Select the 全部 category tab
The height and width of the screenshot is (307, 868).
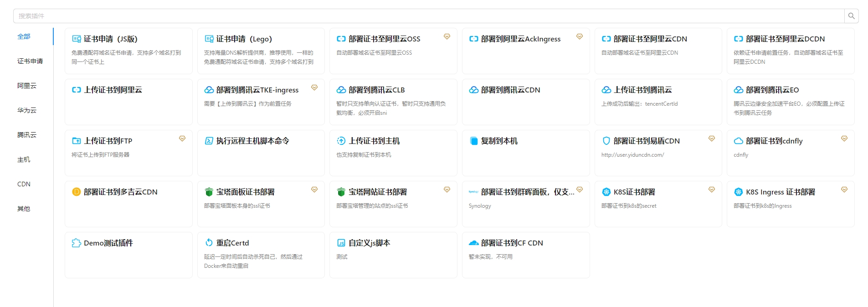(x=24, y=36)
